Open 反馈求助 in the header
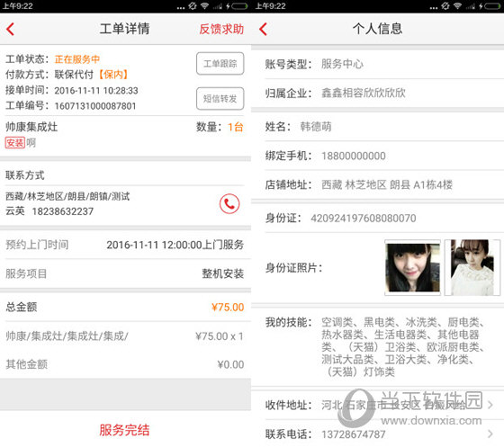This screenshot has height=447, width=504. pyautogui.click(x=221, y=29)
